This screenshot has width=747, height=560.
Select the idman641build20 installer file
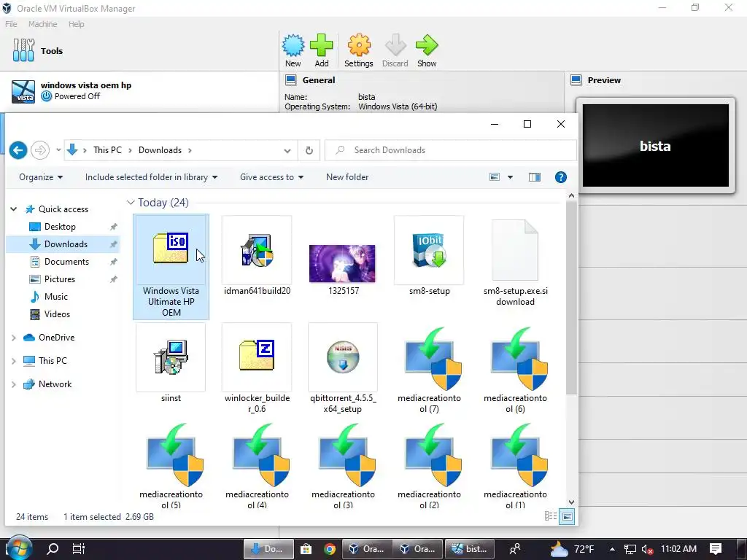[x=258, y=256]
